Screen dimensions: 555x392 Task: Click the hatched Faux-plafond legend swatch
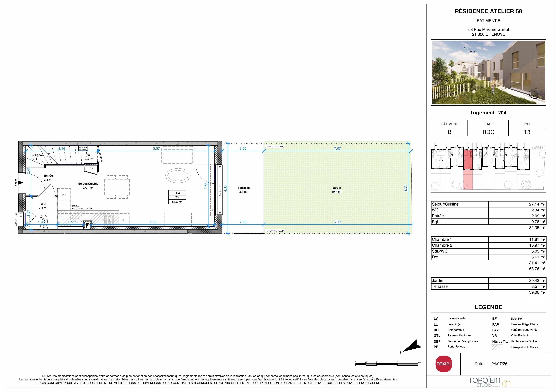coord(497,347)
